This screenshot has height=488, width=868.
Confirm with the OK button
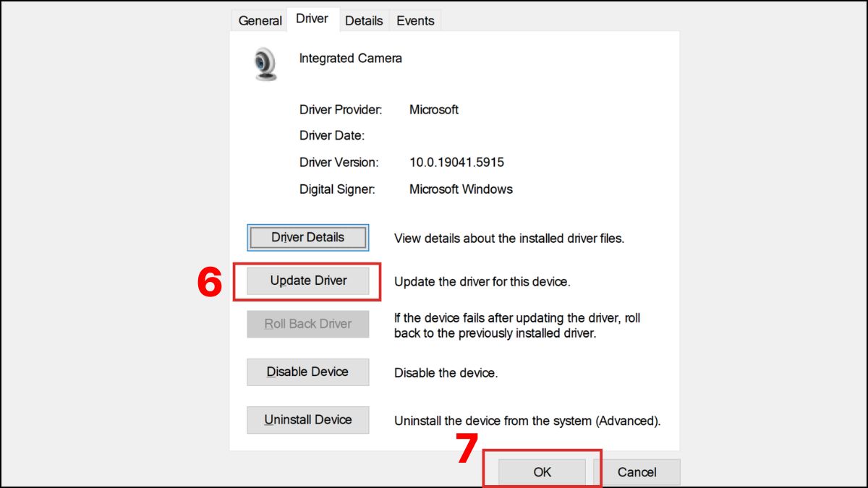point(542,471)
